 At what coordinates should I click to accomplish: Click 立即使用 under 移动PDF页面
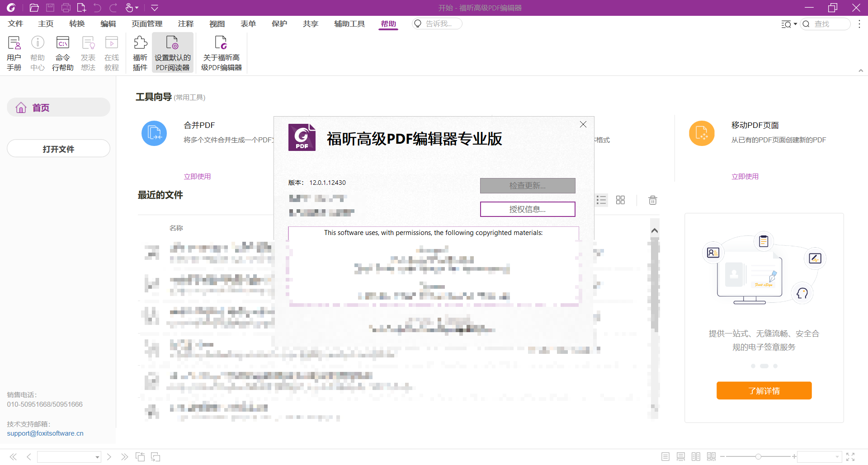[x=745, y=176]
